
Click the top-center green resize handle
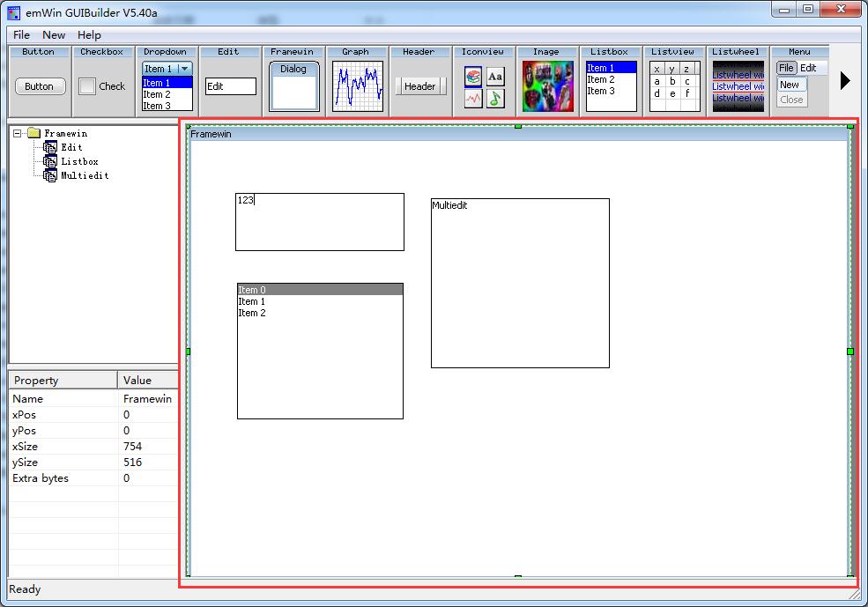(x=518, y=126)
